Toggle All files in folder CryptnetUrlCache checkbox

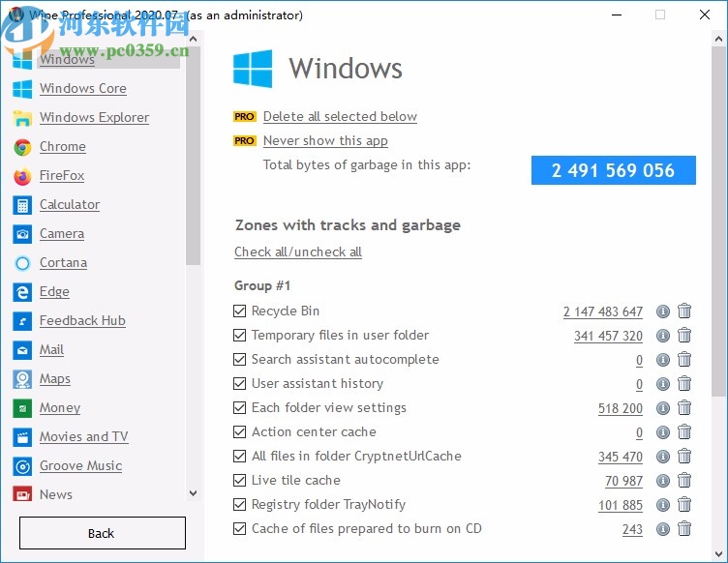click(239, 456)
